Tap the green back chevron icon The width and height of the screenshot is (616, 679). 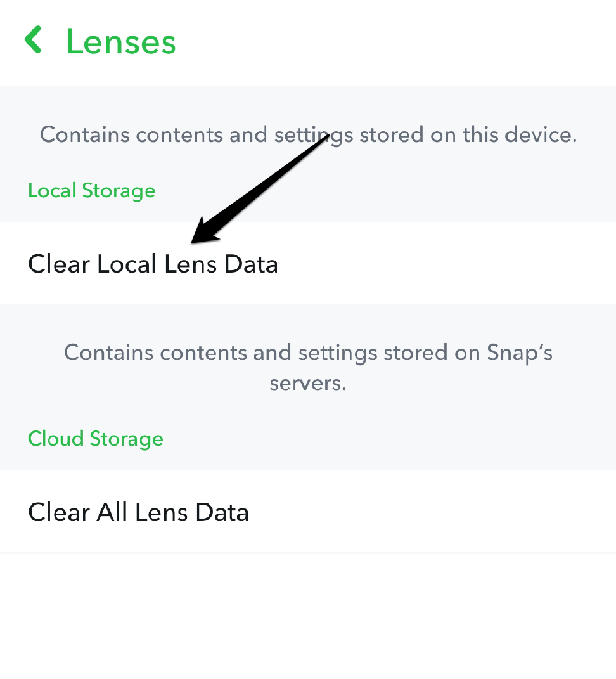tap(33, 39)
